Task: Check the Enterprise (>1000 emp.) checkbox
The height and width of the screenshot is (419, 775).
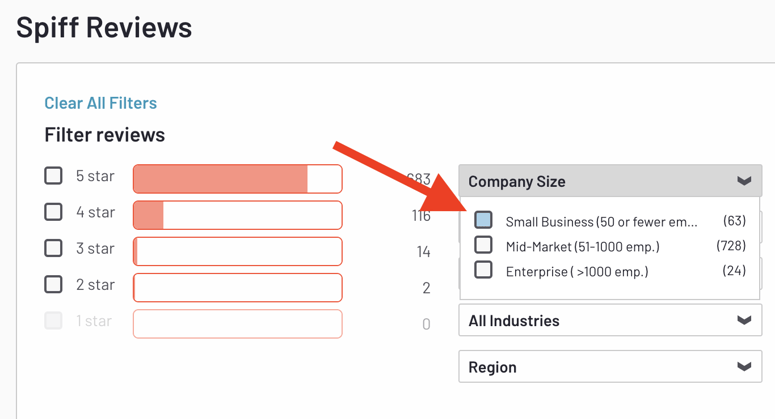Action: click(x=484, y=270)
